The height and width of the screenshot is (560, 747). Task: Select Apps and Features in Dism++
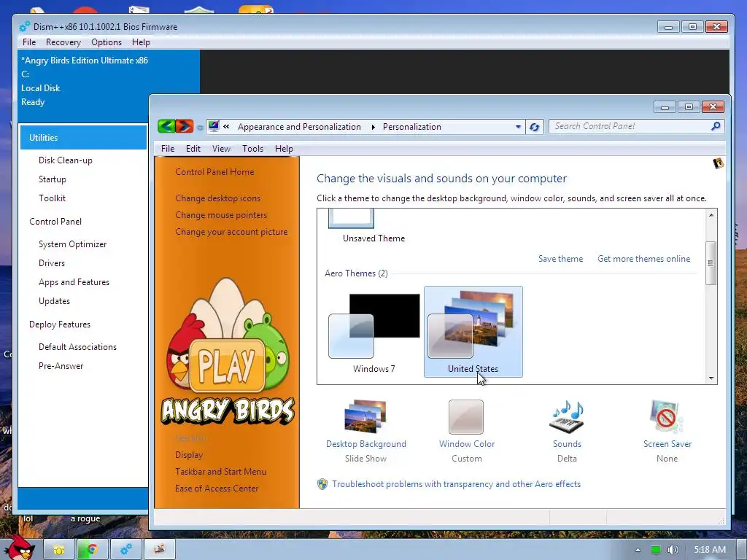point(74,282)
